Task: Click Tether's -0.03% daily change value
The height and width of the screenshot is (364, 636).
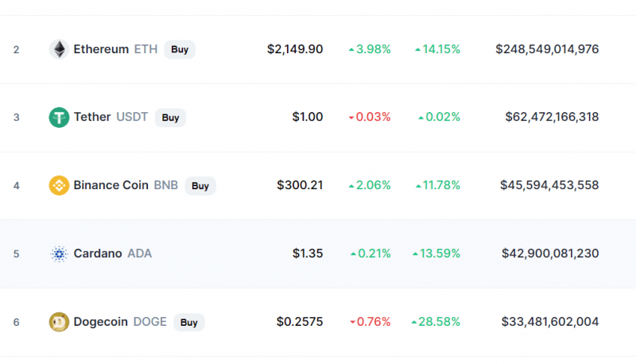Action: pyautogui.click(x=370, y=118)
